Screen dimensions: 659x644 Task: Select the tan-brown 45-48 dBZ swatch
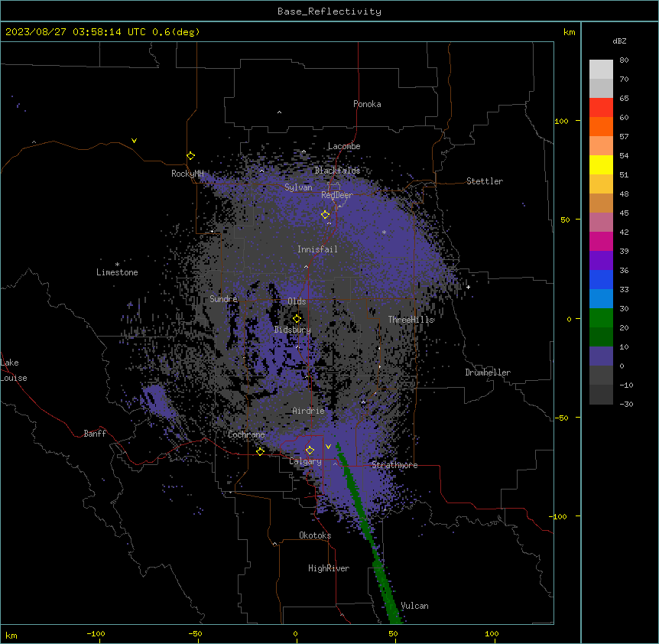601,203
